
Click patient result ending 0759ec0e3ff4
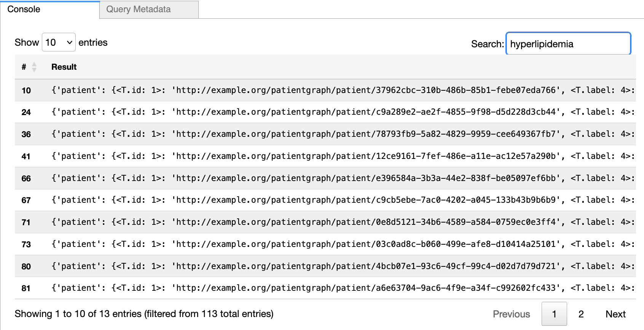point(343,222)
